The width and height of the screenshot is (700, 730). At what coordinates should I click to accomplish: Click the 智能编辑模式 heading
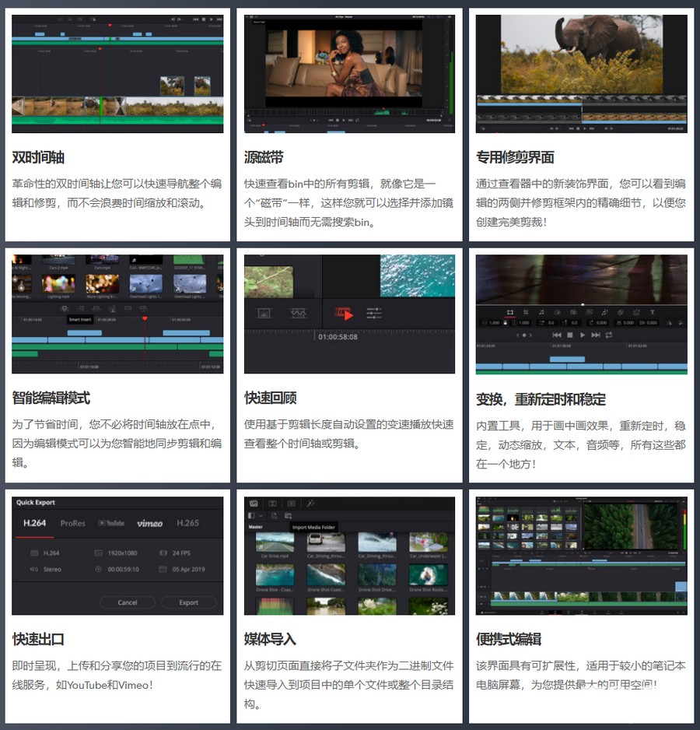[x=51, y=398]
